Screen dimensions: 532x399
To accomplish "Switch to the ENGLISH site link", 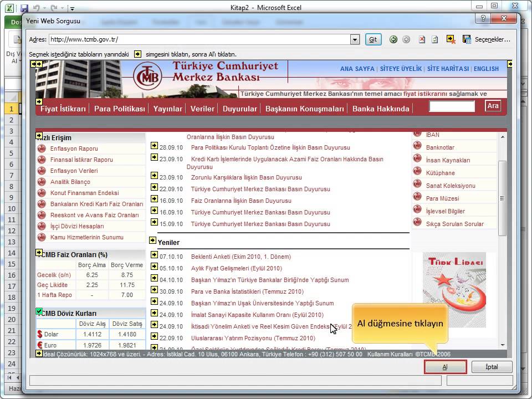I will click(486, 69).
